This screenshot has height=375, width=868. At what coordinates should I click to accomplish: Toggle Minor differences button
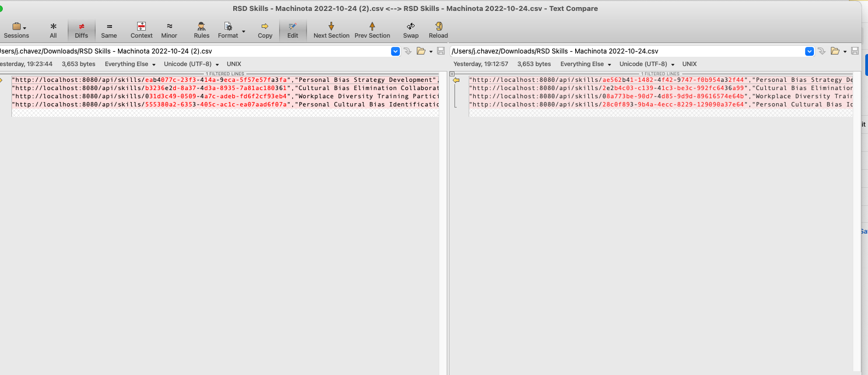click(x=169, y=30)
